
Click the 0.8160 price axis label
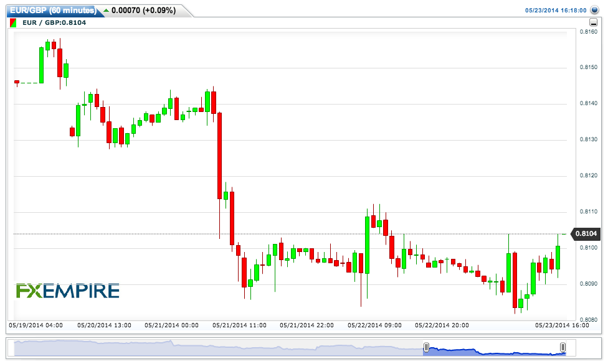588,32
